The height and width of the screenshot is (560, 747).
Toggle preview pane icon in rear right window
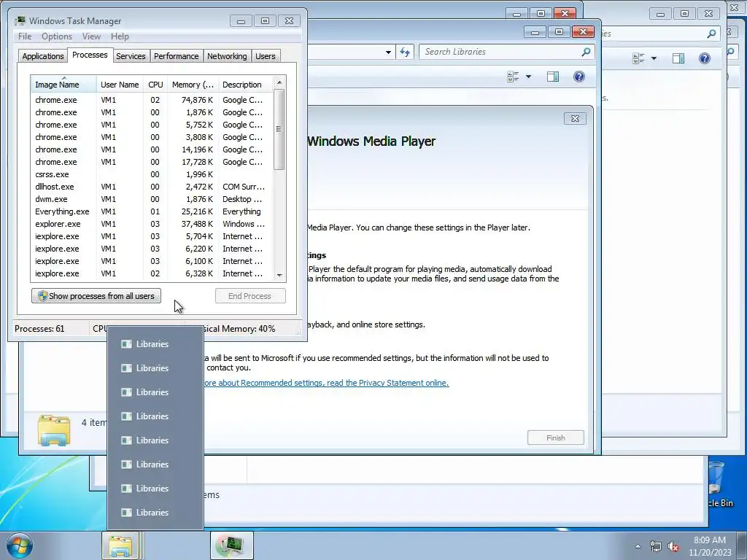[x=678, y=58]
